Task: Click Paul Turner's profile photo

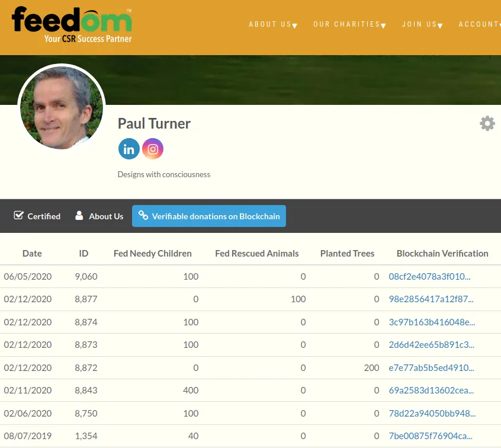Action: pyautogui.click(x=62, y=107)
